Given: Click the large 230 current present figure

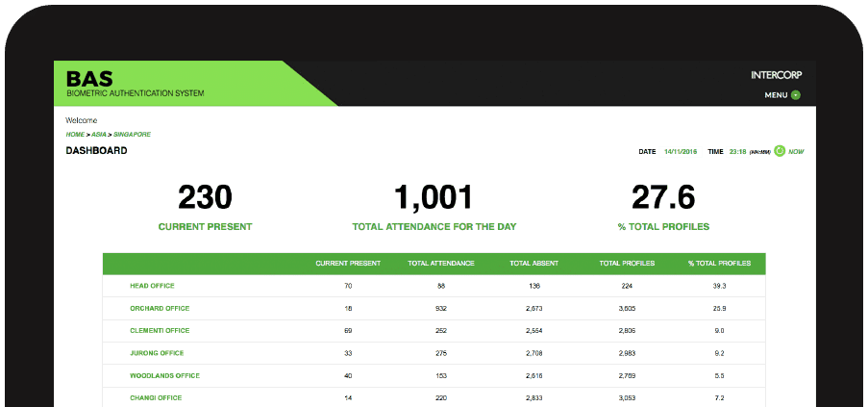Looking at the screenshot, I should click(x=205, y=197).
